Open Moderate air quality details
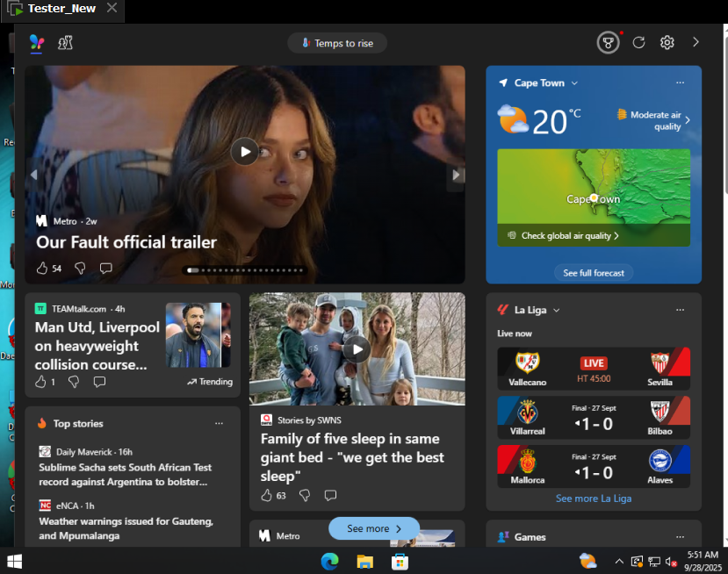 (652, 120)
